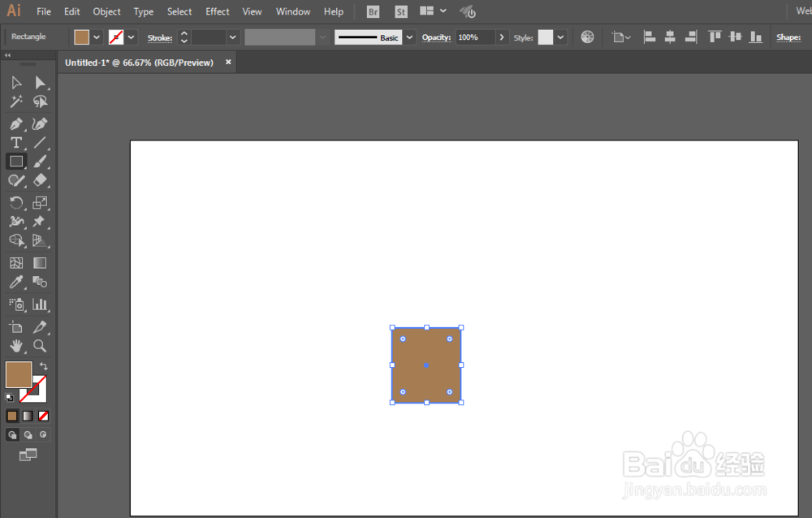Select the Zoom magnifier tool
The image size is (812, 518).
click(x=40, y=346)
